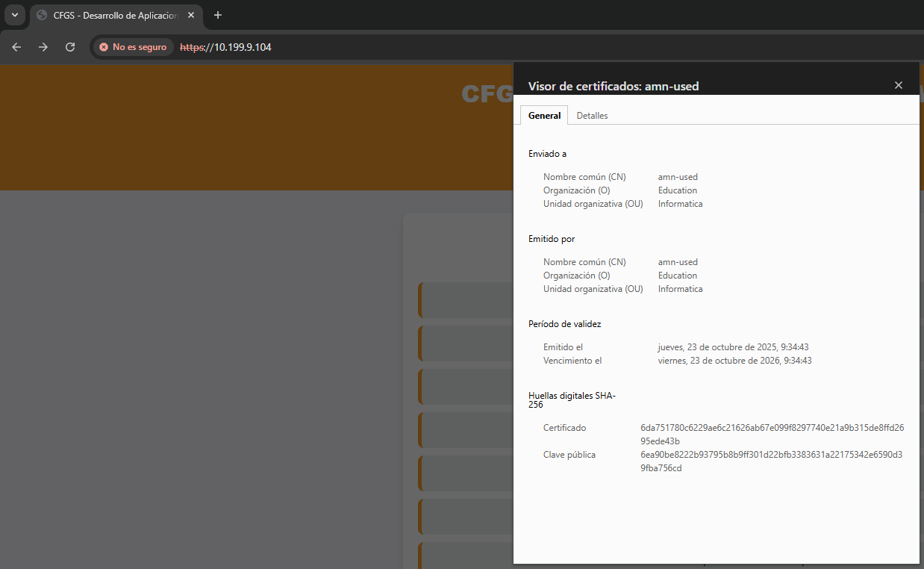The height and width of the screenshot is (569, 924).
Task: Close the CFGS browser tab
Action: click(191, 15)
